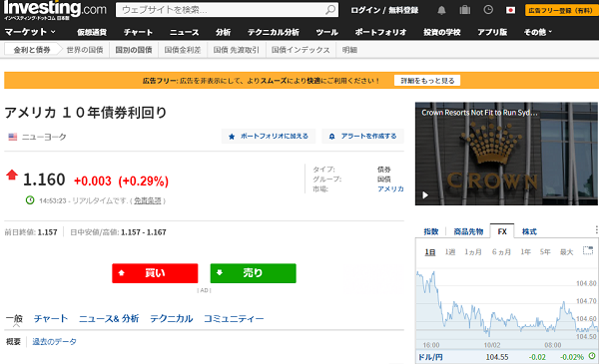The width and height of the screenshot is (599, 364).
Task: Expand the マーケット dropdown menu
Action: point(30,32)
